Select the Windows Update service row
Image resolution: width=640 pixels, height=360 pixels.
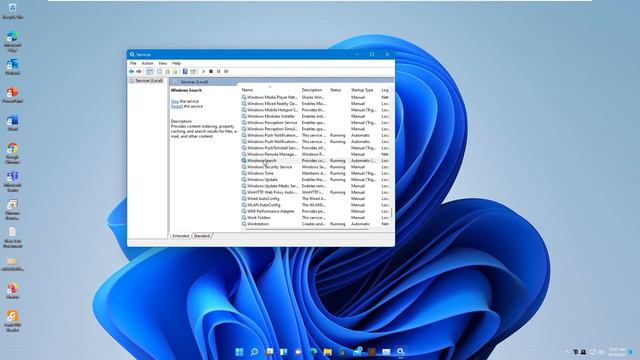coord(315,180)
